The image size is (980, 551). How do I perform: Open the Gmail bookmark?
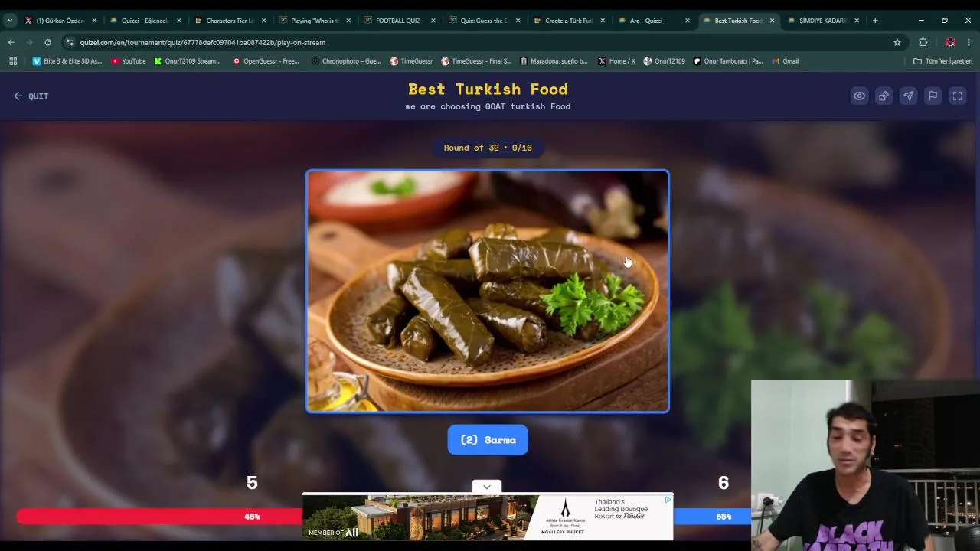coord(786,61)
